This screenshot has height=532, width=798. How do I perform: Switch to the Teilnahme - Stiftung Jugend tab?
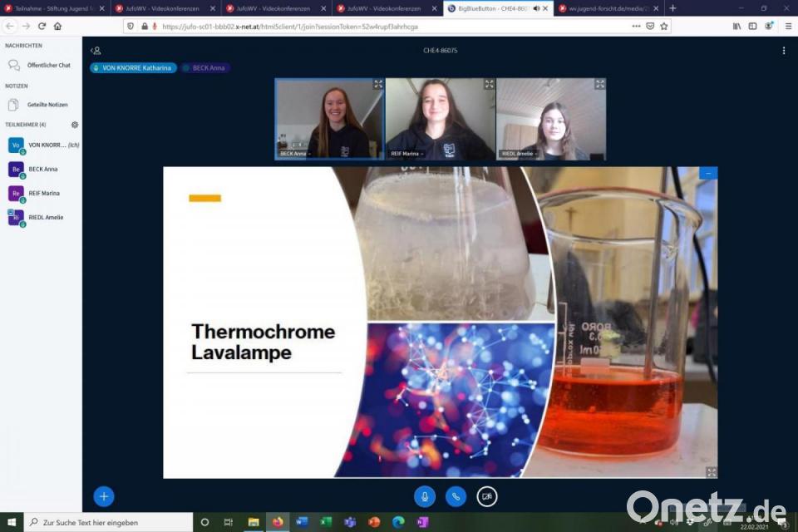(x=50, y=8)
